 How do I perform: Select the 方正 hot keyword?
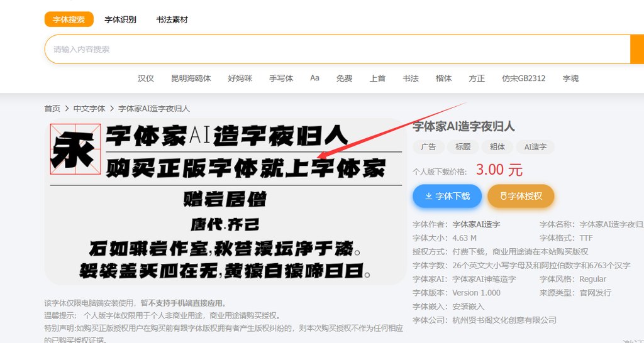[x=477, y=79]
